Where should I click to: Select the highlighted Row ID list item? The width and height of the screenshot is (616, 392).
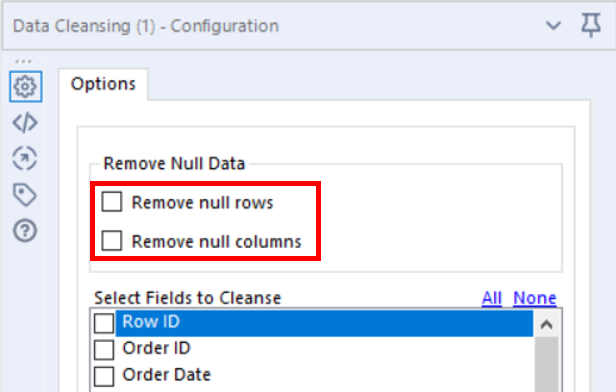(x=324, y=323)
